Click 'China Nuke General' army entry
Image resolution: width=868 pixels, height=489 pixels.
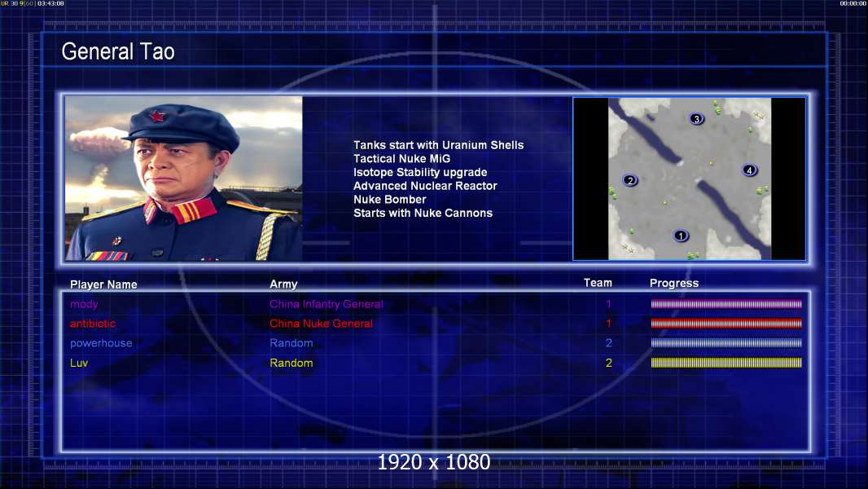click(321, 324)
